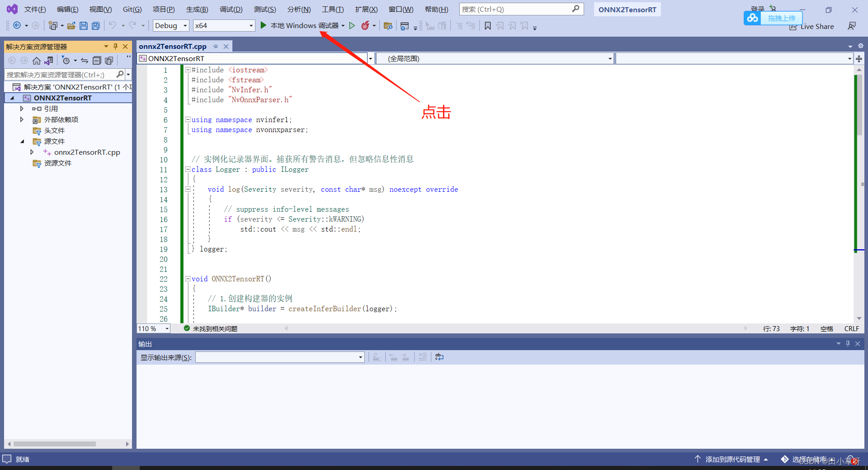Open the 生成(B) build menu

click(197, 9)
